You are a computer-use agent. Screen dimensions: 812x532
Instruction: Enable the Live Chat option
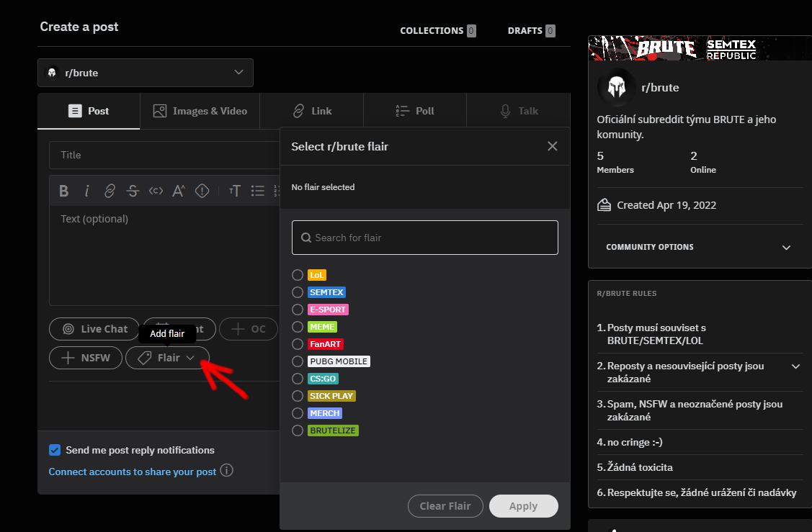pyautogui.click(x=94, y=329)
